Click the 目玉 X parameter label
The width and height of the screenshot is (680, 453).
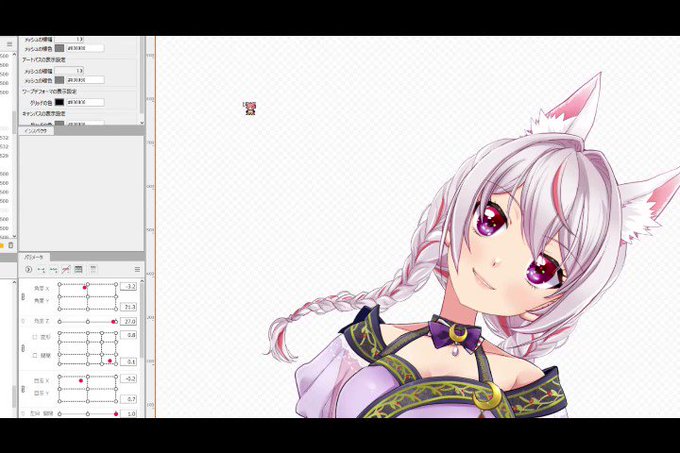point(42,381)
